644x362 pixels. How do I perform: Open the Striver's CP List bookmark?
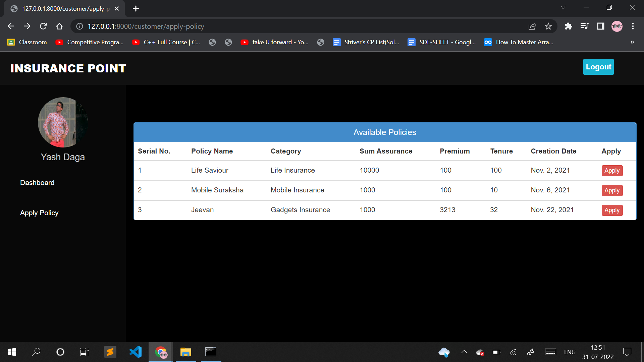[x=366, y=42]
